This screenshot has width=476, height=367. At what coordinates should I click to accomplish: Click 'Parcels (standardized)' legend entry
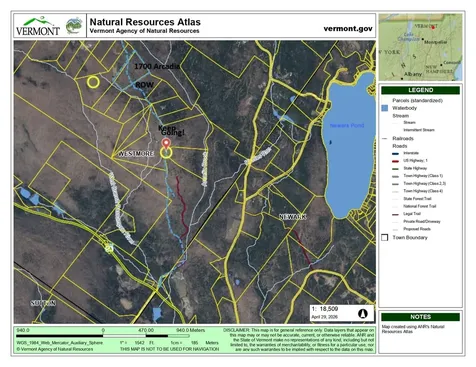click(417, 100)
